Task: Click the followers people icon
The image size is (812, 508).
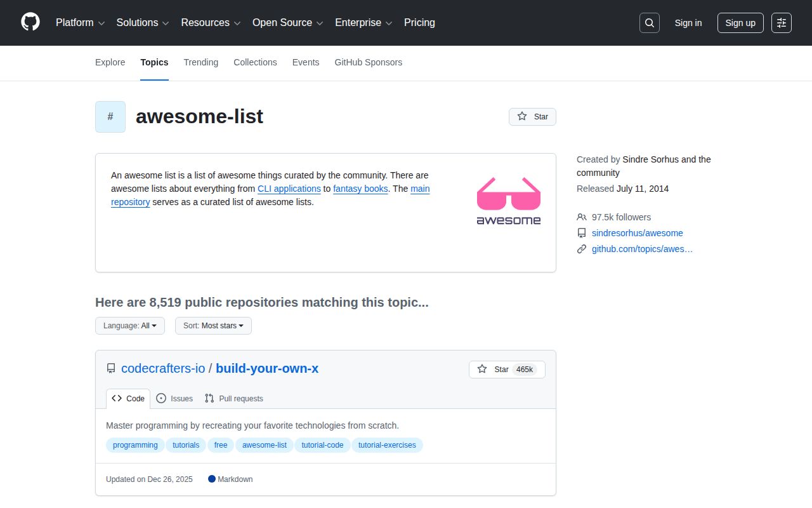Action: click(582, 217)
